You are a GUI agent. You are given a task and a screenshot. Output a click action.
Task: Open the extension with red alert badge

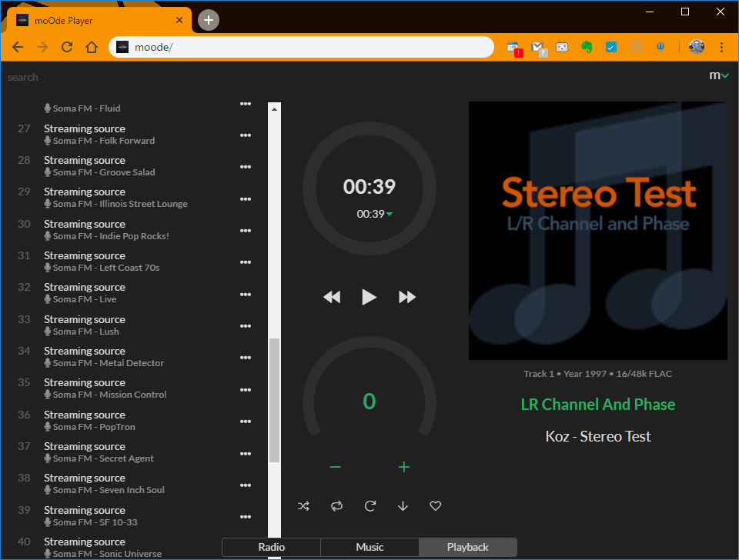point(514,48)
